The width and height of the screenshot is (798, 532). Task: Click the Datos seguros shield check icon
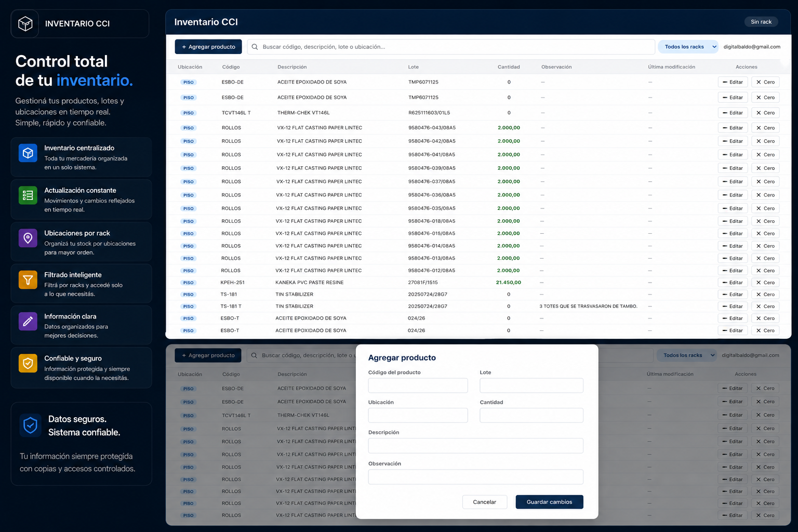31,425
